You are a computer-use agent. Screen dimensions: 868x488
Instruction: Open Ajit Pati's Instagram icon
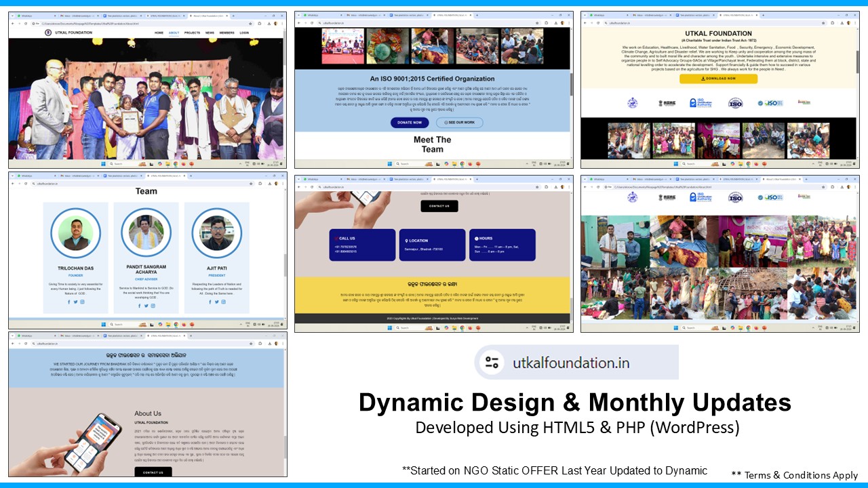[224, 302]
